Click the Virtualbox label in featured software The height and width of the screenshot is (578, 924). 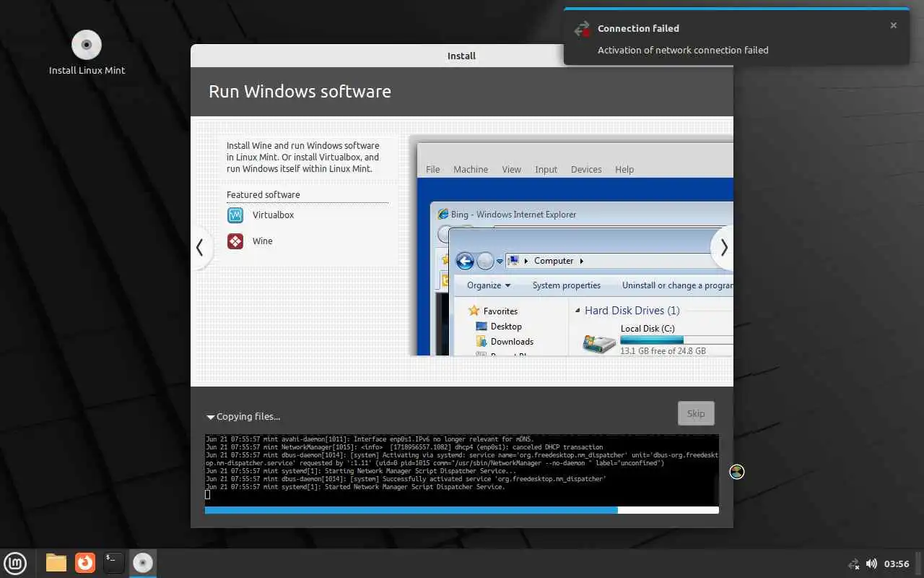coord(273,215)
